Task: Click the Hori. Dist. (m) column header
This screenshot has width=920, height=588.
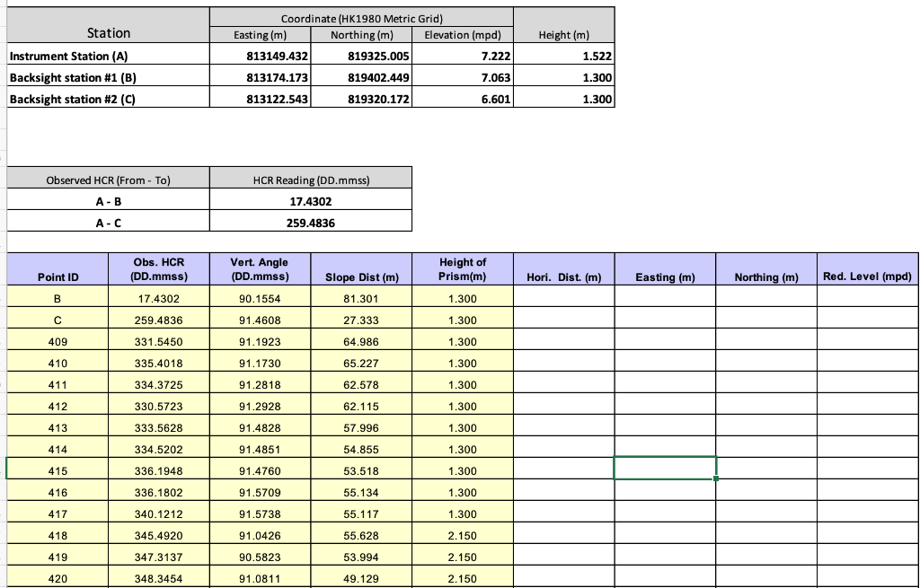Action: (x=564, y=269)
